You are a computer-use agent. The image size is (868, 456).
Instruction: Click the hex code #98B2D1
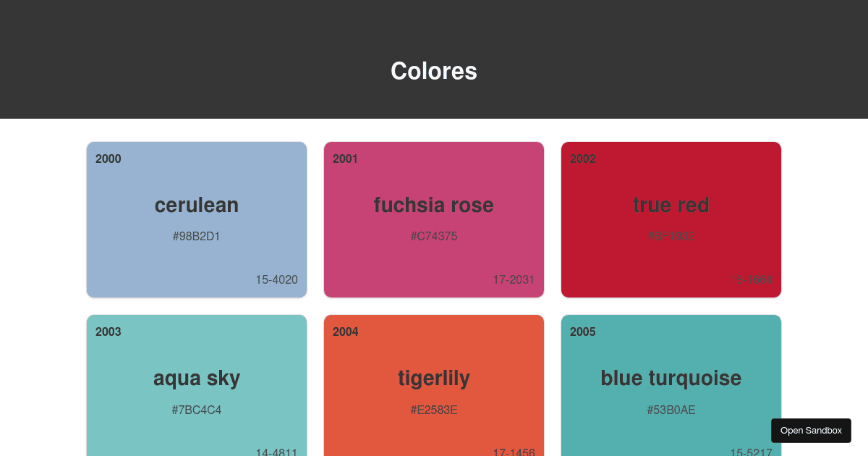[196, 236]
